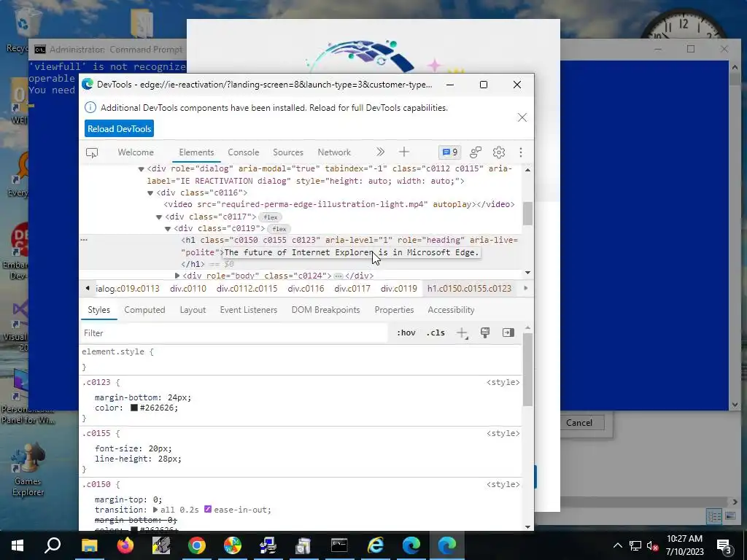
Task: Open the Welcome tab
Action: click(136, 152)
